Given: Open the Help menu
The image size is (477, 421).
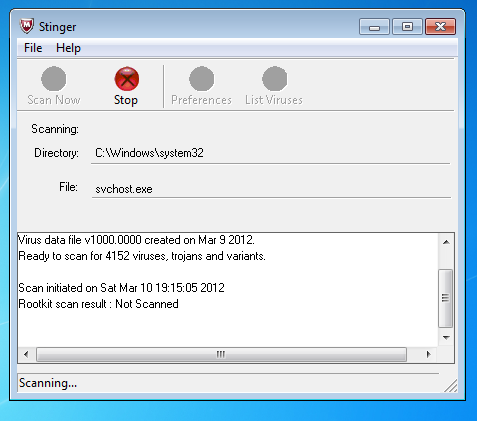Looking at the screenshot, I should pos(68,48).
